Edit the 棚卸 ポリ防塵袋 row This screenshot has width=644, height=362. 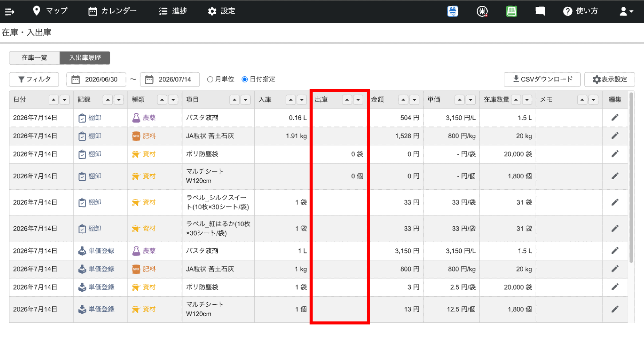[x=615, y=154]
